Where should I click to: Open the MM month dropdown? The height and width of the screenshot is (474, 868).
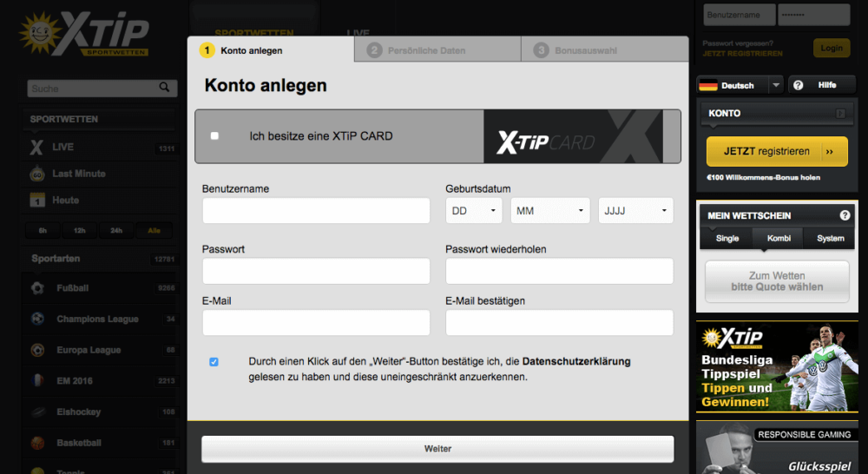(x=550, y=210)
